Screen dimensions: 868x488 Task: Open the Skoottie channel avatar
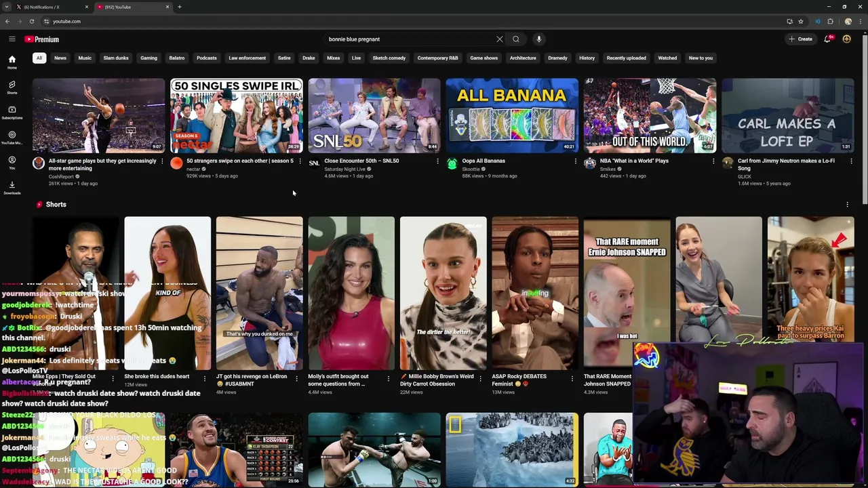pos(452,163)
